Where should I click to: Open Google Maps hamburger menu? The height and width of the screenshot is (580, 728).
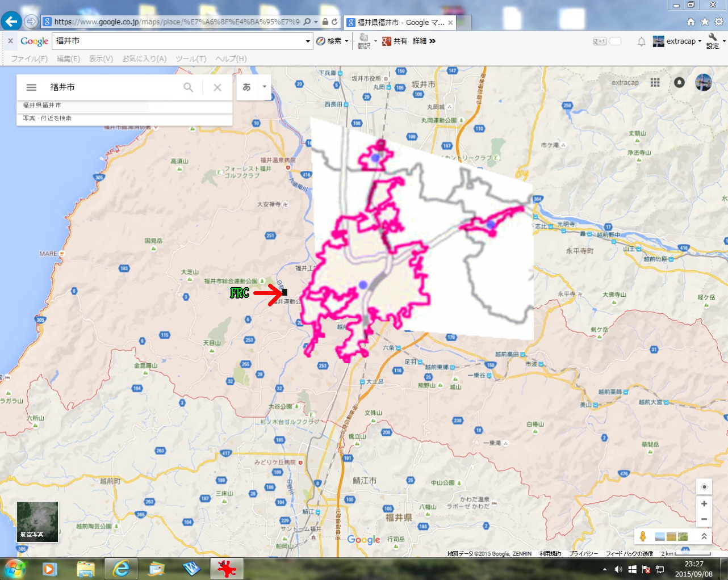31,87
